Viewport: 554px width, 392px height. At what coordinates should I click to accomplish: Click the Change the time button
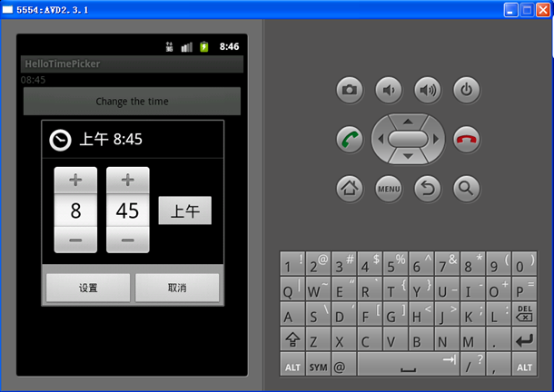(x=132, y=102)
